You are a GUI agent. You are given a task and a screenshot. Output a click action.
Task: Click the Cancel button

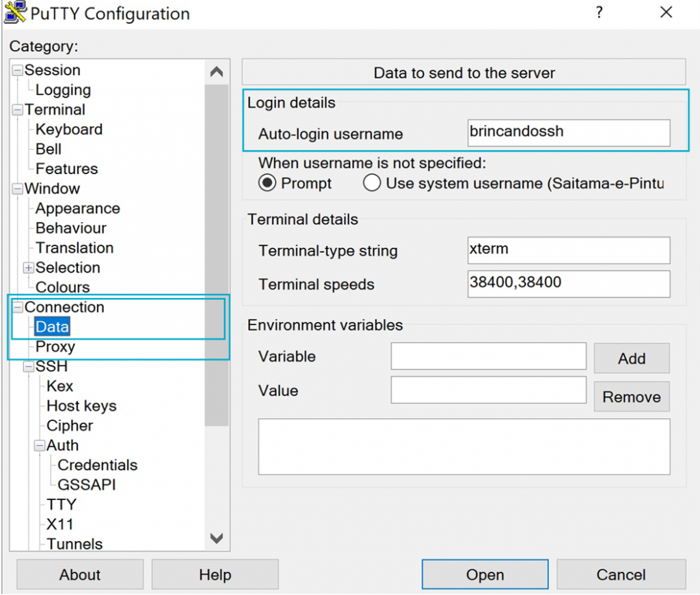(x=621, y=575)
